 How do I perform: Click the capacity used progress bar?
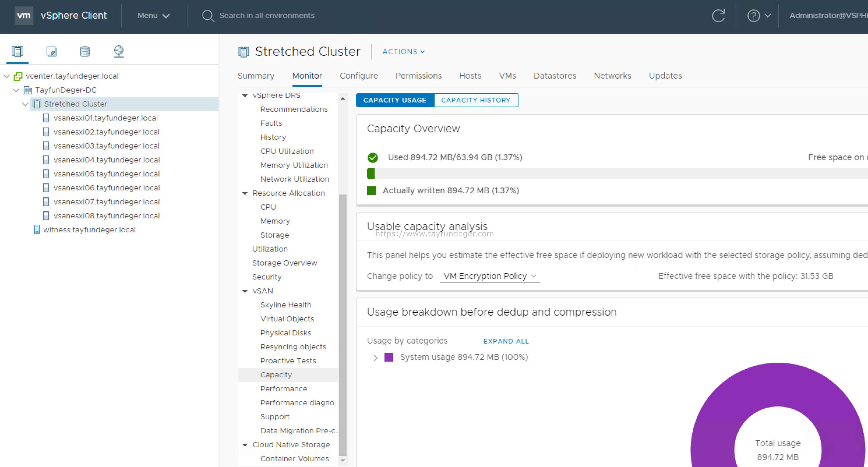(x=617, y=174)
